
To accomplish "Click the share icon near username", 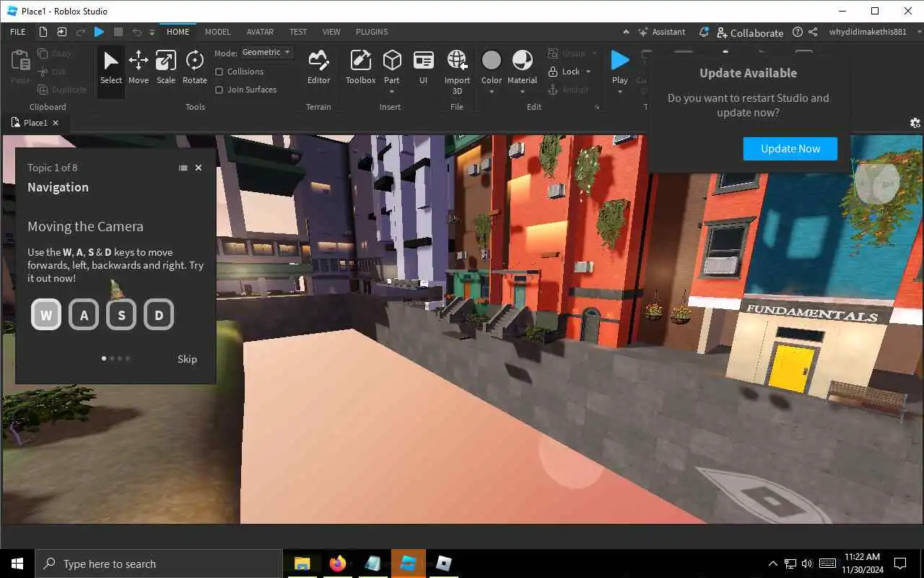I will (814, 32).
